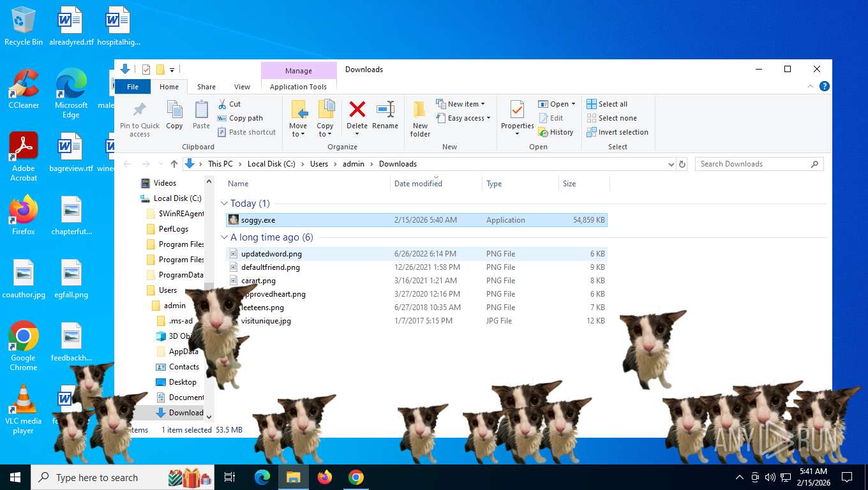The height and width of the screenshot is (490, 868).
Task: Click Task View icon on taskbar
Action: point(230,477)
